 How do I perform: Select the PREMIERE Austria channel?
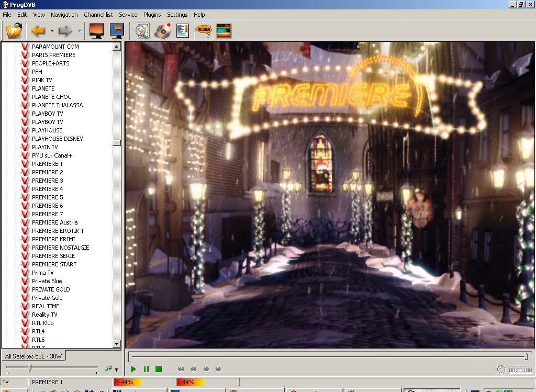click(x=54, y=222)
